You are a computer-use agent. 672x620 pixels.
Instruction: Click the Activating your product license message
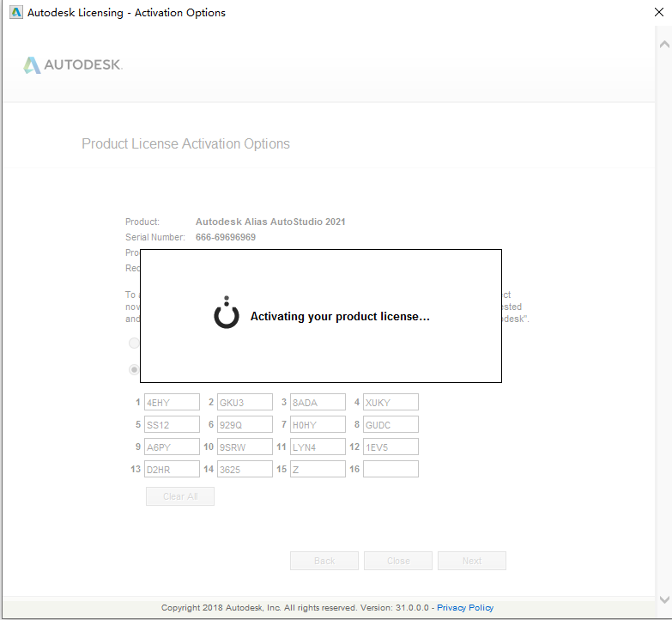340,316
